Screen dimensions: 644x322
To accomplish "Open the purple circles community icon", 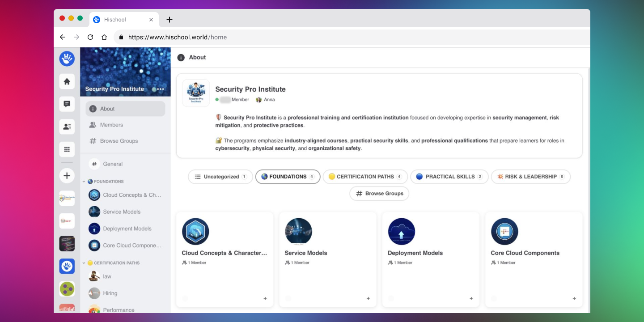I will [x=67, y=289].
